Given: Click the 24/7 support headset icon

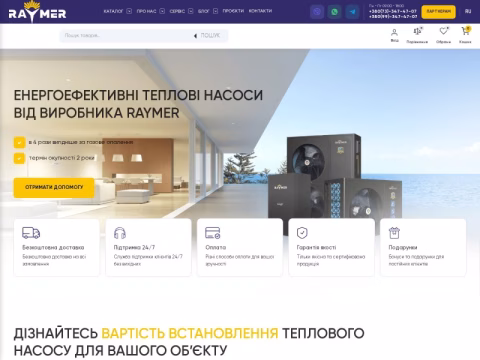Looking at the screenshot, I should 120,233.
